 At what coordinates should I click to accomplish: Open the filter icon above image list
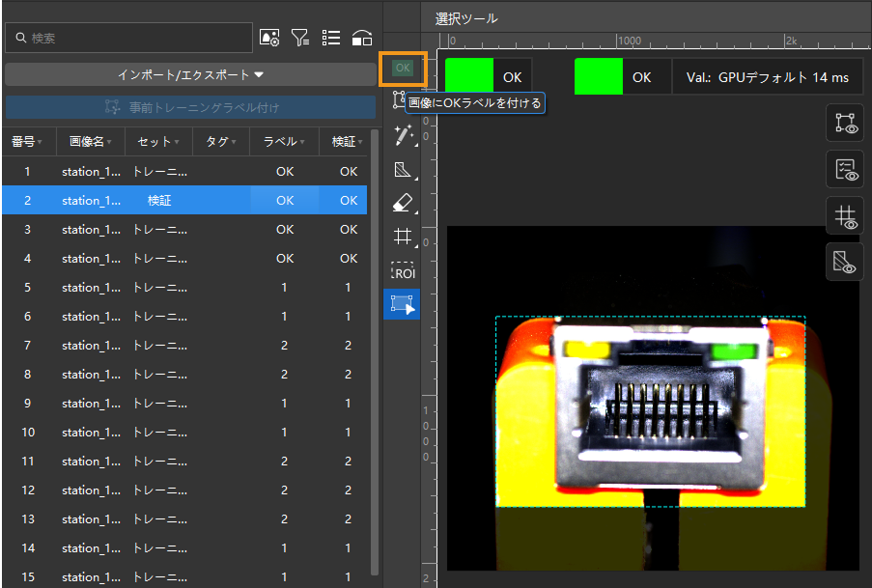pyautogui.click(x=300, y=38)
